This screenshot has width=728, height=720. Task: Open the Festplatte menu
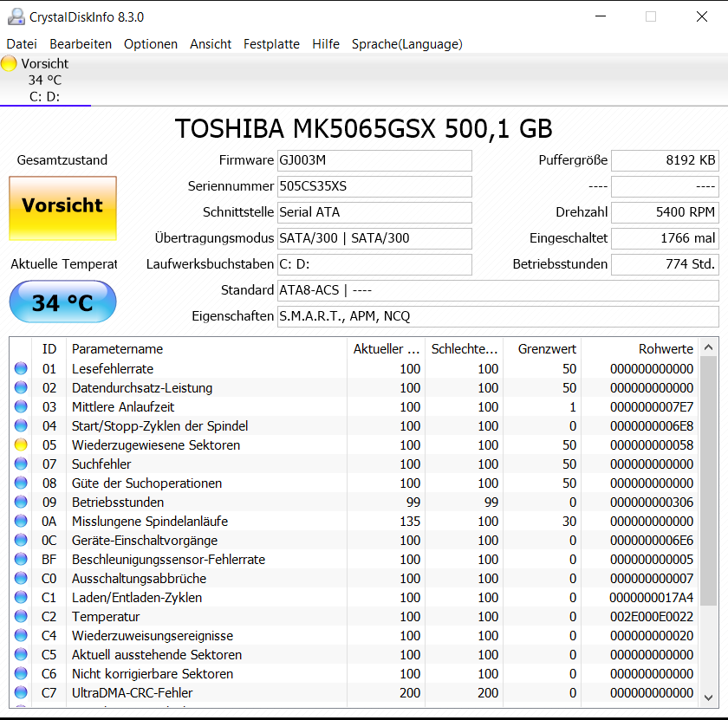click(x=271, y=44)
